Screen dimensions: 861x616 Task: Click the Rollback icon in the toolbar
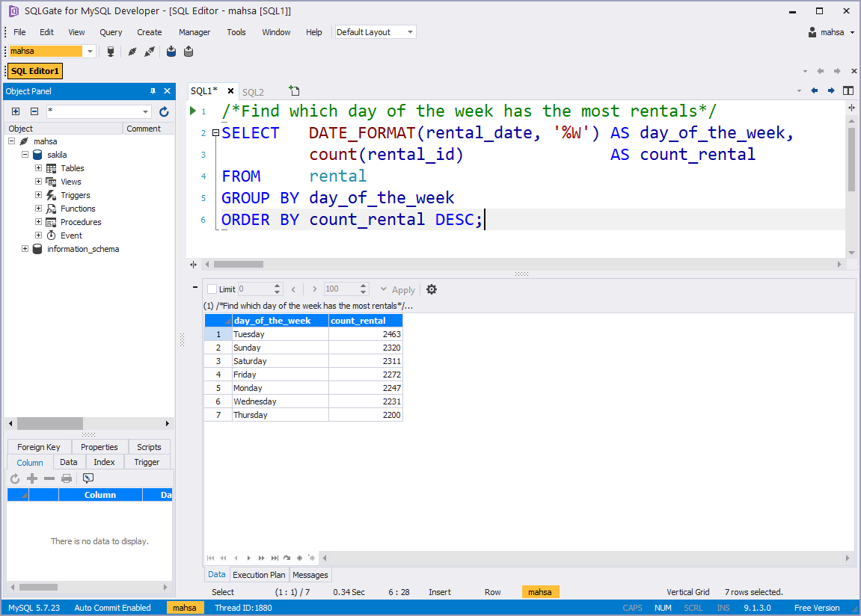pos(188,51)
